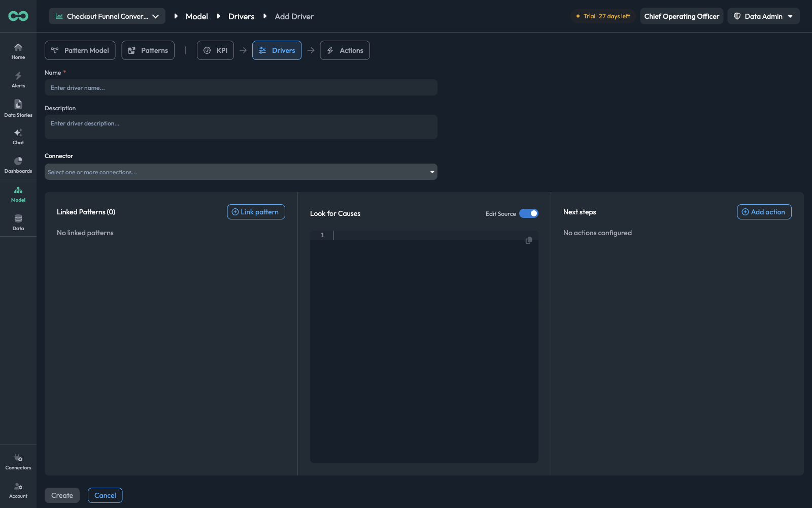The width and height of the screenshot is (812, 508).
Task: Click line 1 in the code editor
Action: [424, 235]
